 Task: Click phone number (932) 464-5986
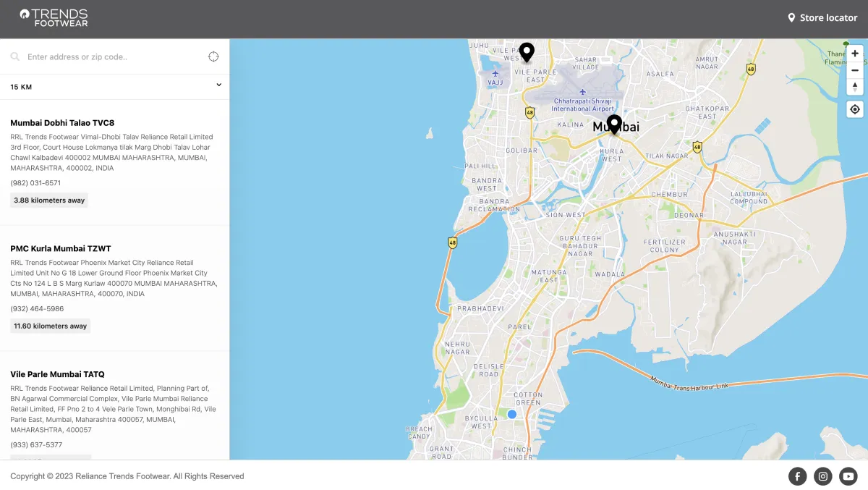coord(37,309)
